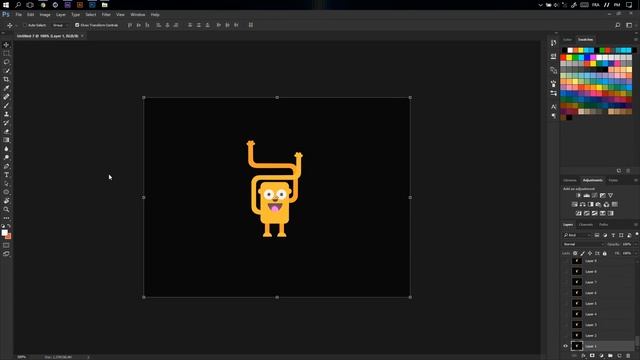Open the Layers panel options menu
This screenshot has height=360, width=640.
coord(636,224)
